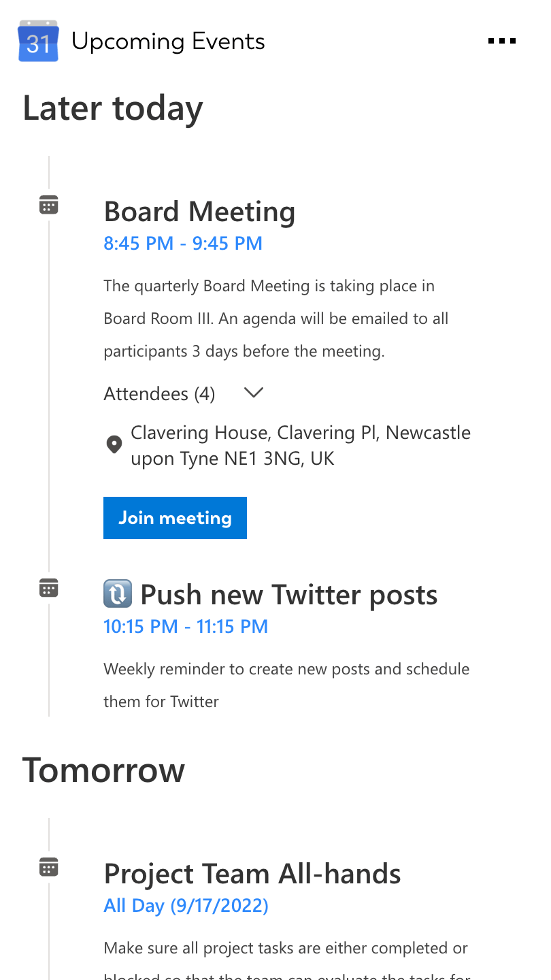The image size is (551, 980).
Task: Click the Board Meeting description text
Action: 275,318
